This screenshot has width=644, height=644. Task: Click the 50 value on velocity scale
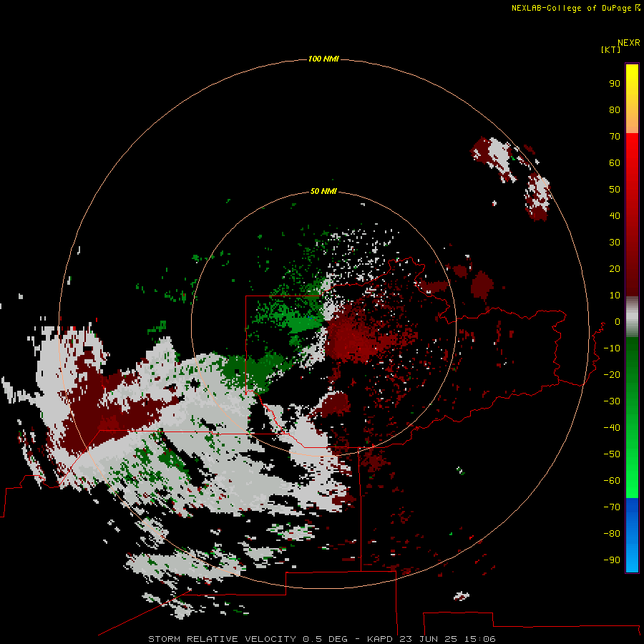coord(615,190)
